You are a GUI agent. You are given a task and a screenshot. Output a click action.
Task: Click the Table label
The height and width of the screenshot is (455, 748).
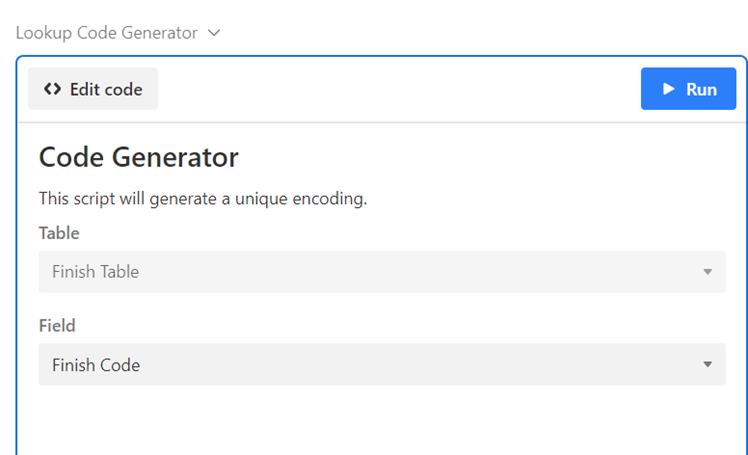(x=59, y=233)
